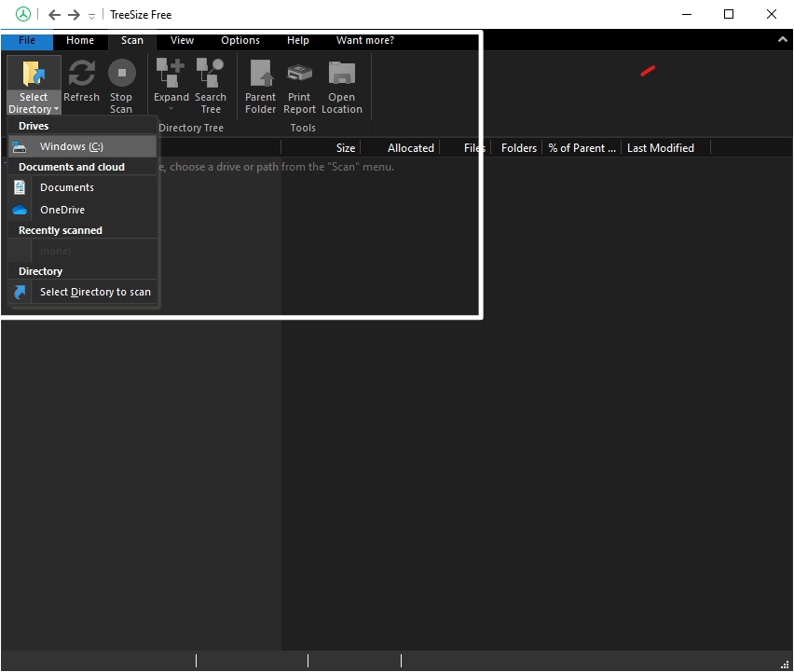This screenshot has width=794, height=672.
Task: Click the Stop Scan icon
Action: (121, 73)
